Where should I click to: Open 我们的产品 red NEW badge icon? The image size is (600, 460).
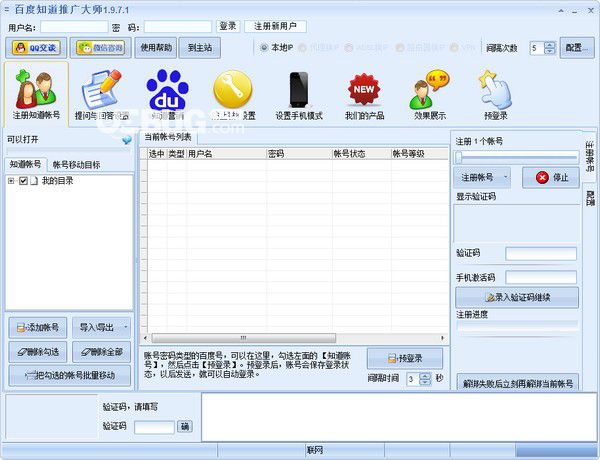(364, 94)
